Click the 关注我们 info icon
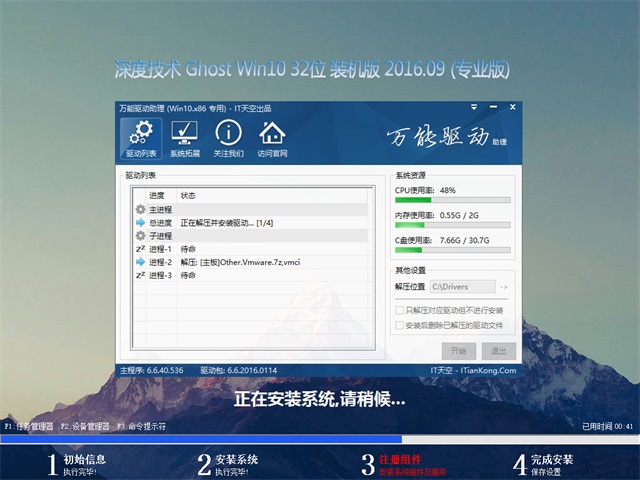Screen dimensions: 640x480 tap(228, 138)
